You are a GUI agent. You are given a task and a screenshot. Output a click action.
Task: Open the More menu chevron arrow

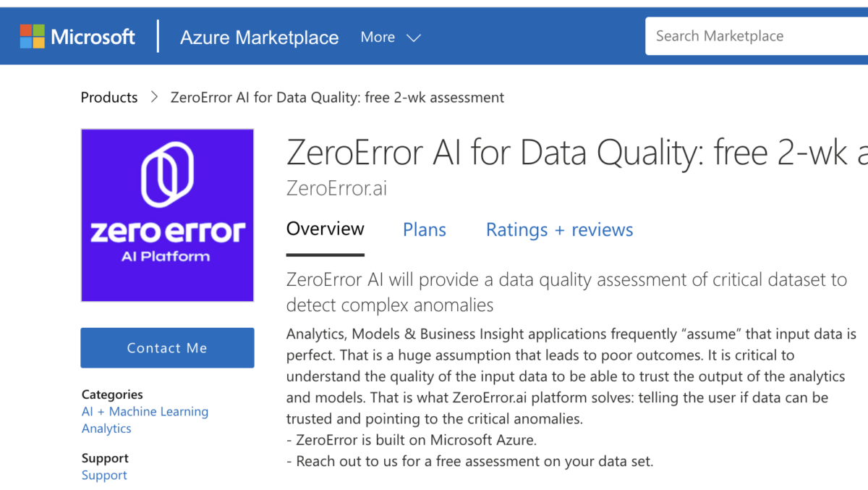click(413, 38)
